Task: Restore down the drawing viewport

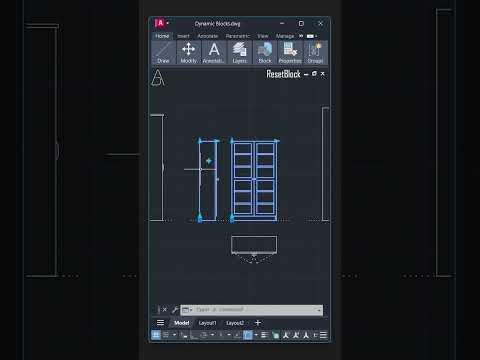Action: click(314, 74)
